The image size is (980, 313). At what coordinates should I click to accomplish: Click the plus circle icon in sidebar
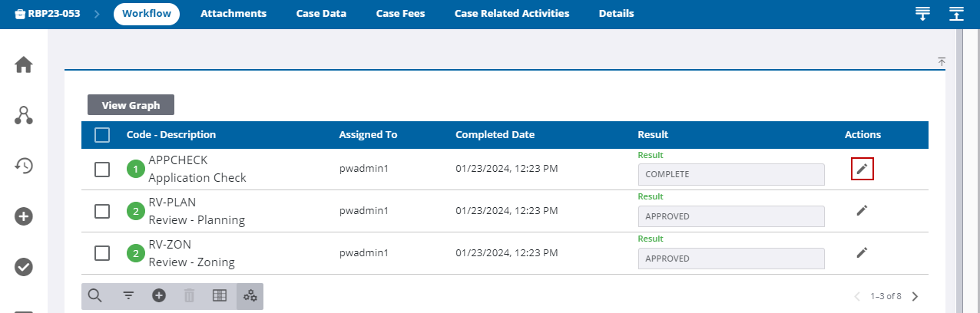point(24,216)
